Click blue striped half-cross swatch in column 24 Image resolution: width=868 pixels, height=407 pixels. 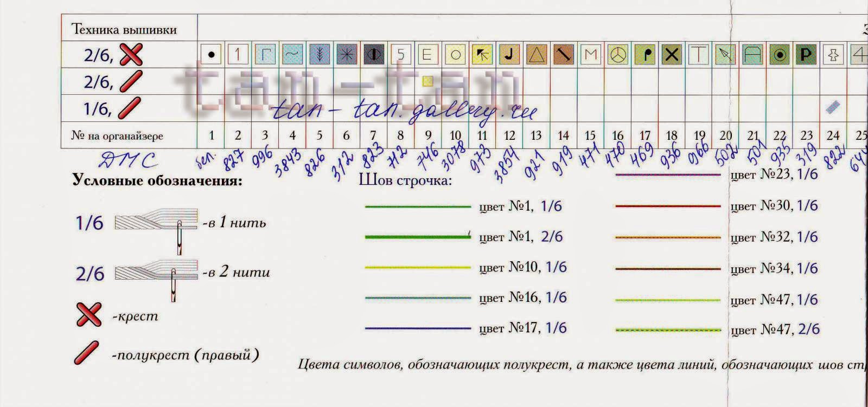(833, 107)
